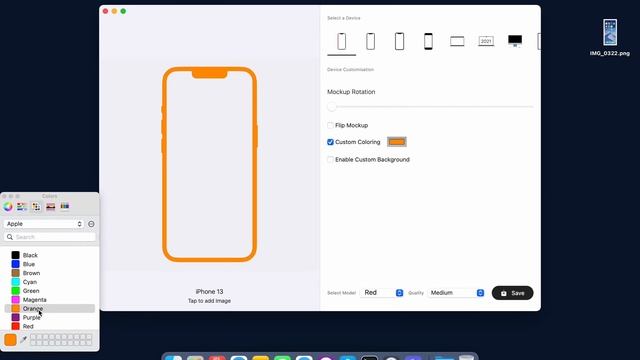Viewport: 640px width, 360px height.
Task: Close the mockup app window with red button
Action: pos(105,11)
